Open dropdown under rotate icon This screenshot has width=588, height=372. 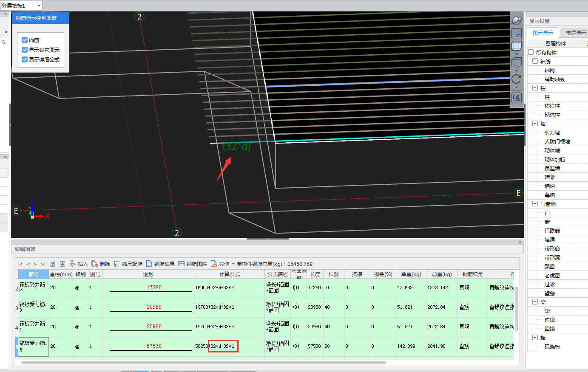coord(517,87)
